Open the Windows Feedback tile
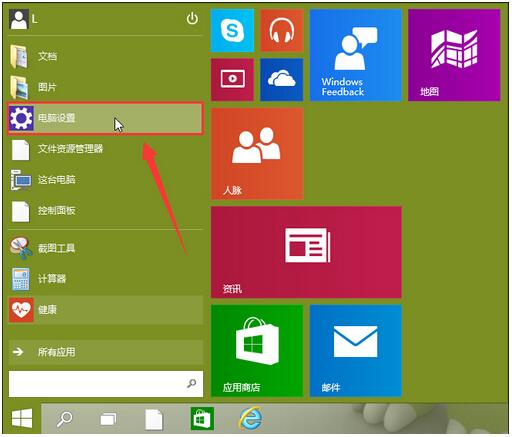Screen dimensions: 512x437 click(x=356, y=55)
